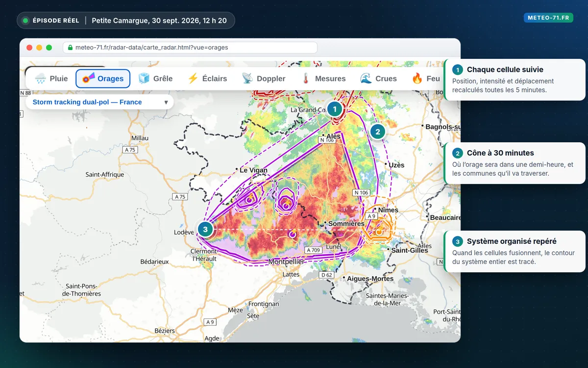Click the Le Vigan town label

click(253, 170)
